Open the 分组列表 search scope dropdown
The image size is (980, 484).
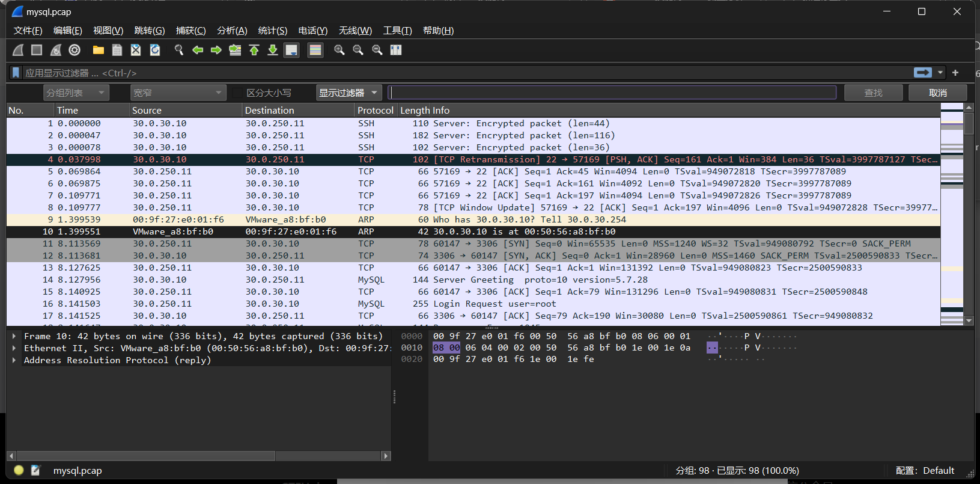pyautogui.click(x=76, y=93)
